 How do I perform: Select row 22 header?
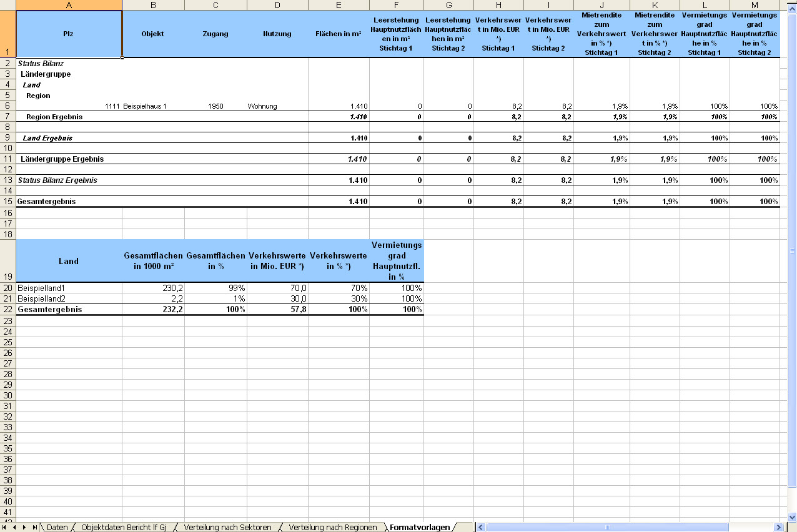(x=7, y=309)
